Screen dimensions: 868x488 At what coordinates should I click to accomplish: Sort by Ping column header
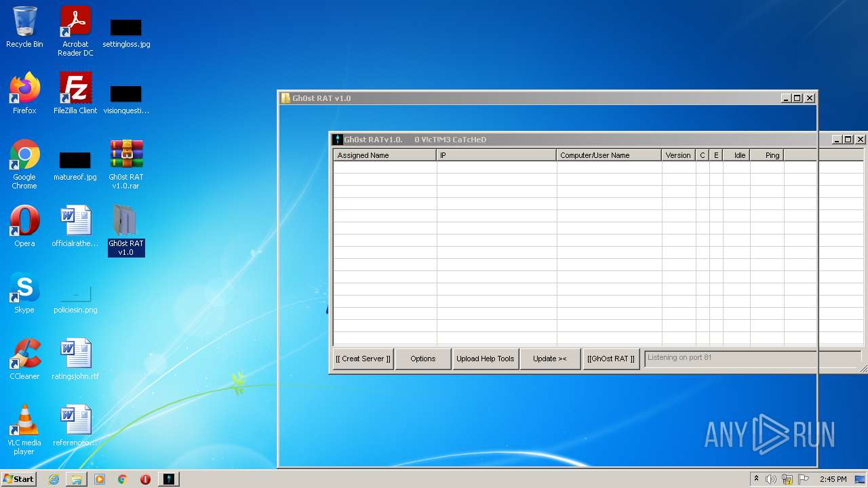pos(767,155)
